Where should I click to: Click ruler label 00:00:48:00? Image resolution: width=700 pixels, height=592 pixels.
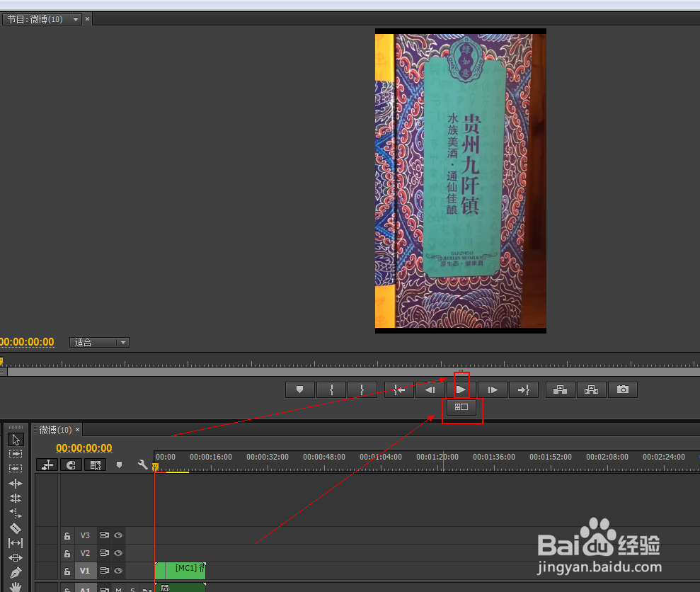324,457
